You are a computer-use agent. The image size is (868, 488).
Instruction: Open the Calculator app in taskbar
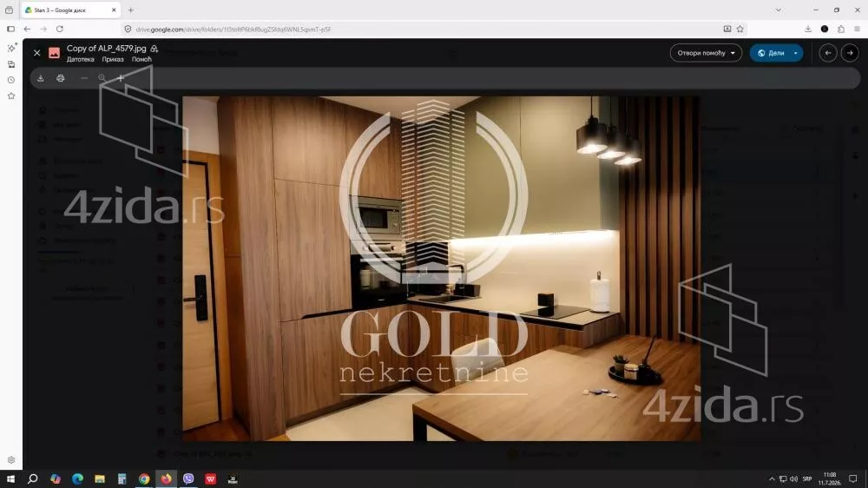(x=122, y=478)
